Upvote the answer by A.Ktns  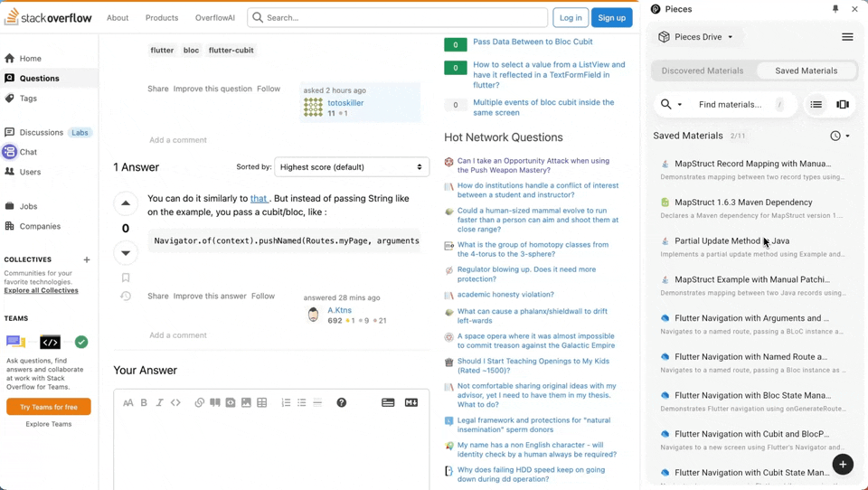(126, 203)
